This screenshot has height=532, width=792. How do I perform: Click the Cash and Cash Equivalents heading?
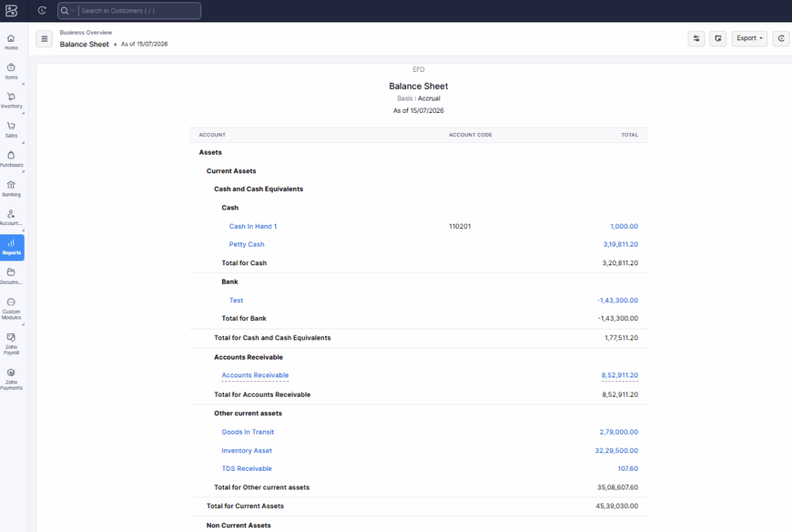[x=258, y=189]
